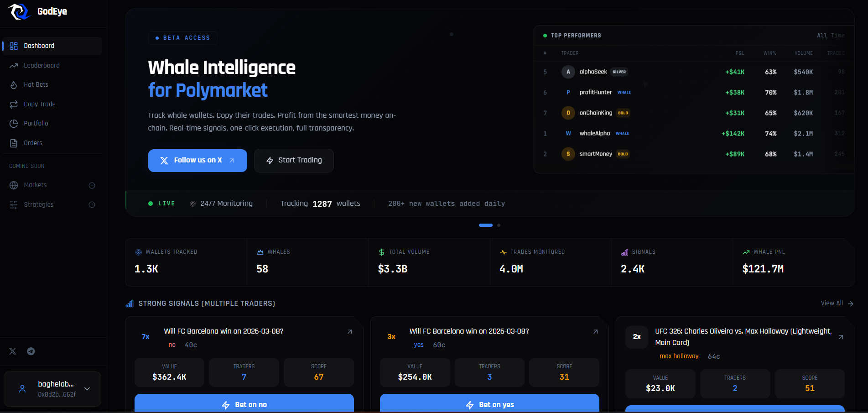Click the clock icon beside Markets
Image resolution: width=868 pixels, height=413 pixels.
pos(92,185)
